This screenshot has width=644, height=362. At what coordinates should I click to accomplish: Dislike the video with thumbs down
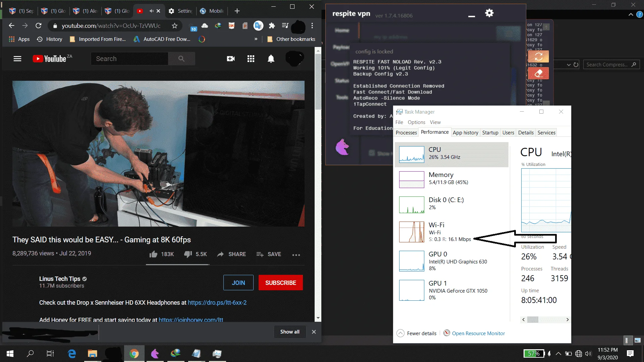pos(188,254)
